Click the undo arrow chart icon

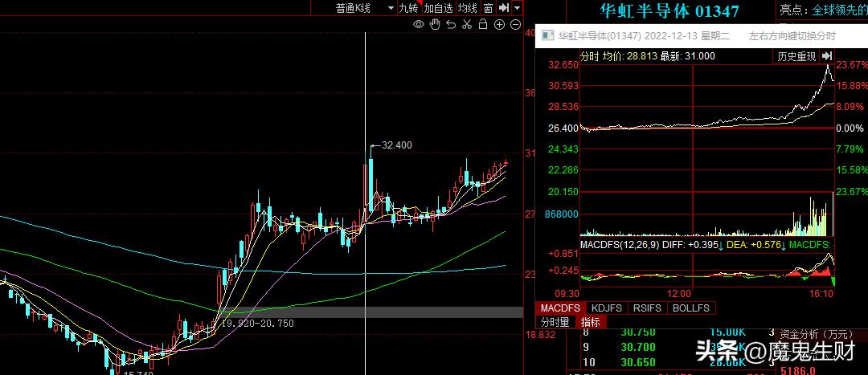(451, 24)
